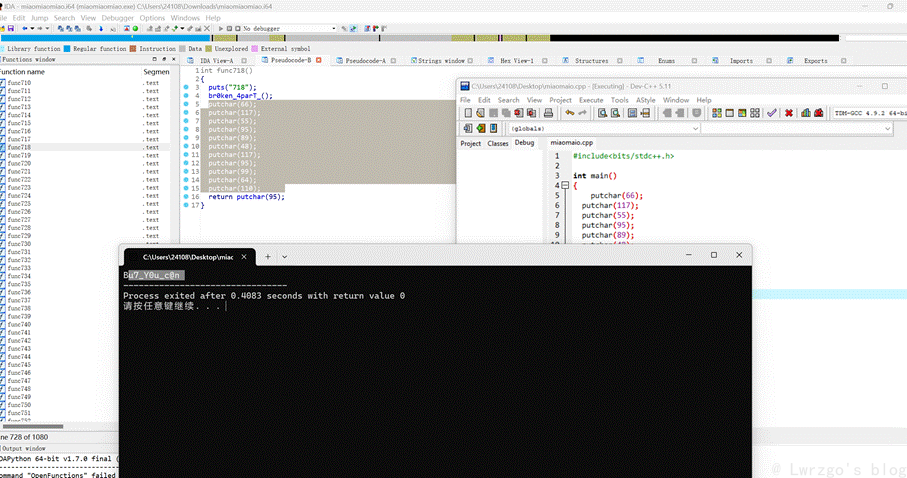The image size is (907, 478).
Task: Open the empty member dropdown right of (globals)
Action: tap(797, 128)
